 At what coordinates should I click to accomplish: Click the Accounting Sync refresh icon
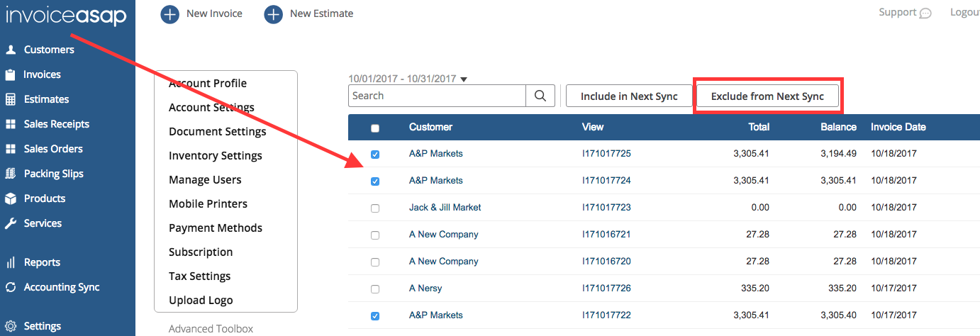point(11,287)
